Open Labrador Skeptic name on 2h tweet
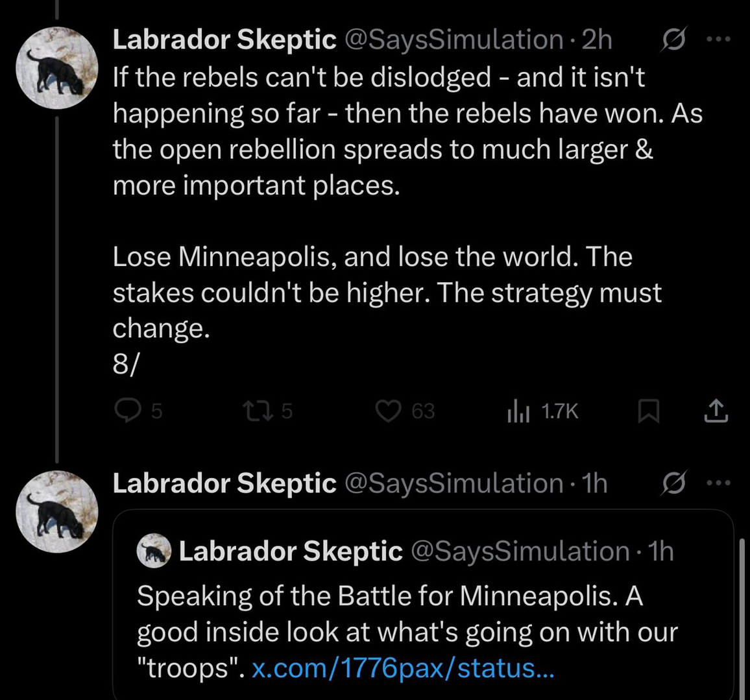The image size is (750, 700). (224, 40)
